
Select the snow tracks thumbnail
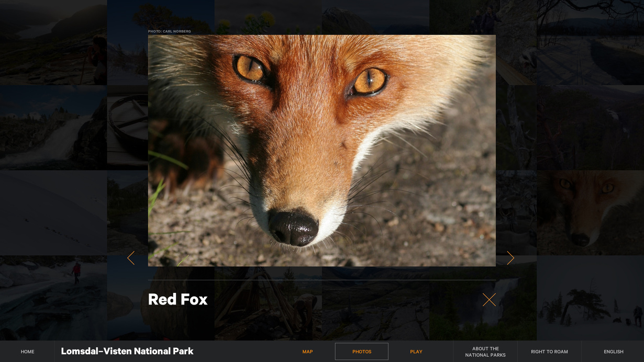click(53, 212)
